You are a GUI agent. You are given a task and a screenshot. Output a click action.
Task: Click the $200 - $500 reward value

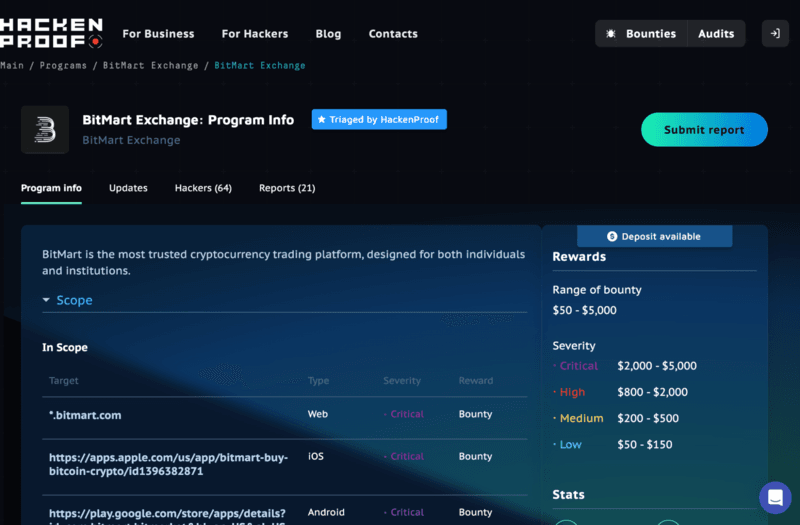[x=648, y=418]
